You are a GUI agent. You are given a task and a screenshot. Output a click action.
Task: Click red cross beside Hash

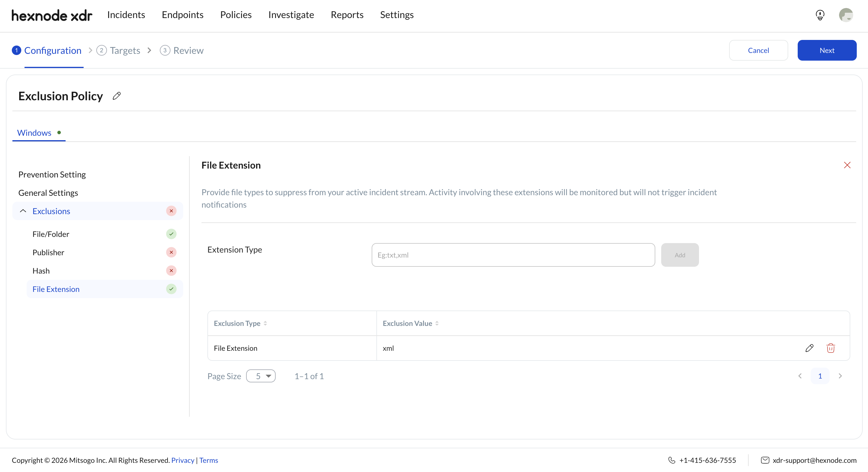click(x=171, y=271)
